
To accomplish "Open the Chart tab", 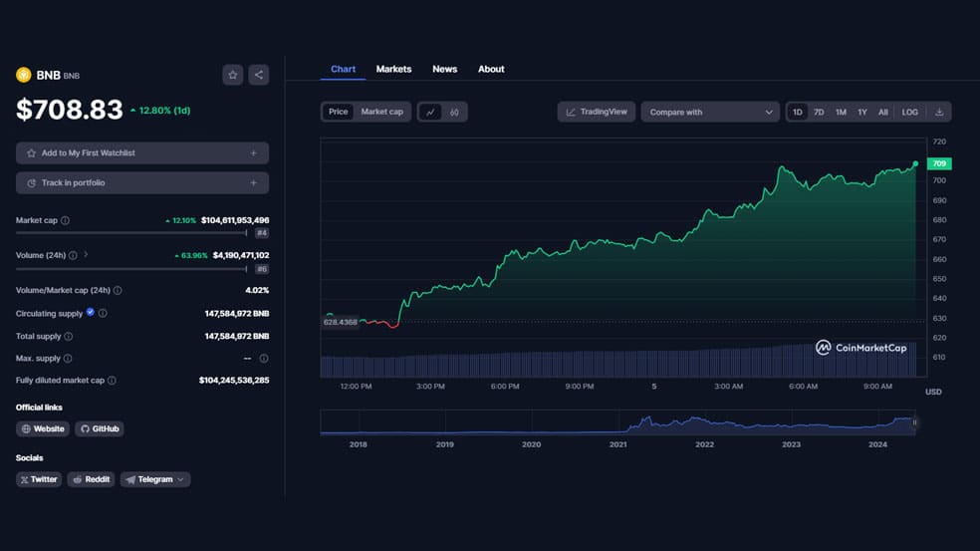I will pos(344,70).
